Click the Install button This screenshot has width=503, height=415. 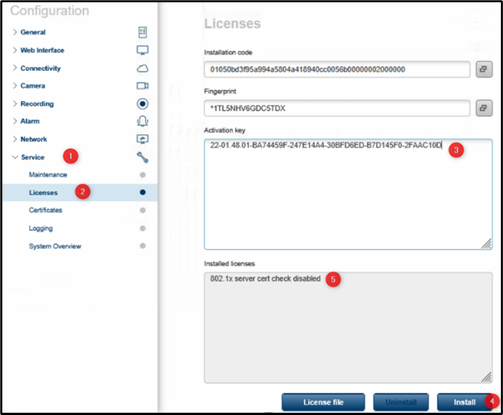464,402
